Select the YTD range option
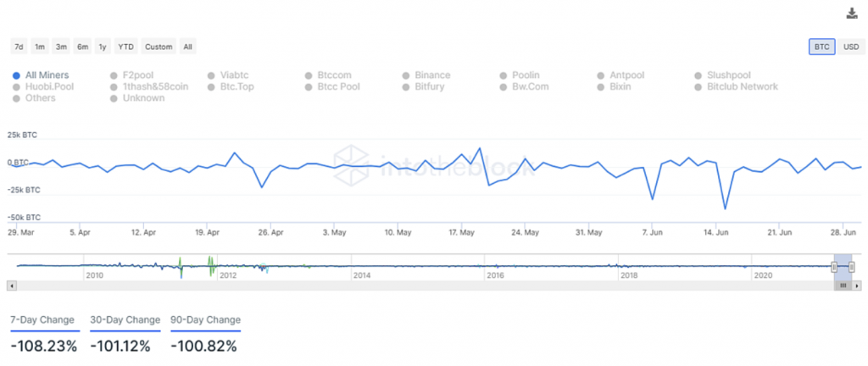Viewport: 868px width, 366px height. tap(125, 47)
